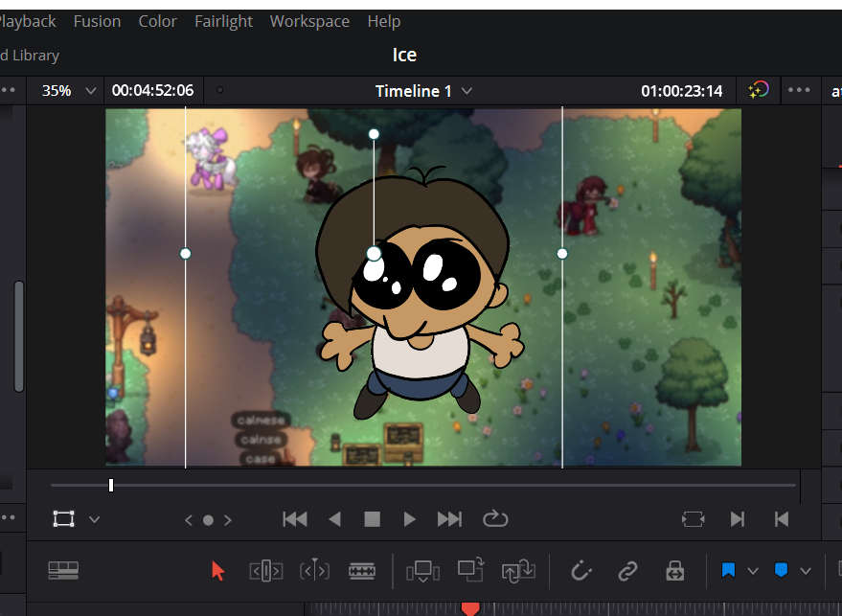Add a blue marker
This screenshot has width=842, height=616.
click(x=782, y=570)
